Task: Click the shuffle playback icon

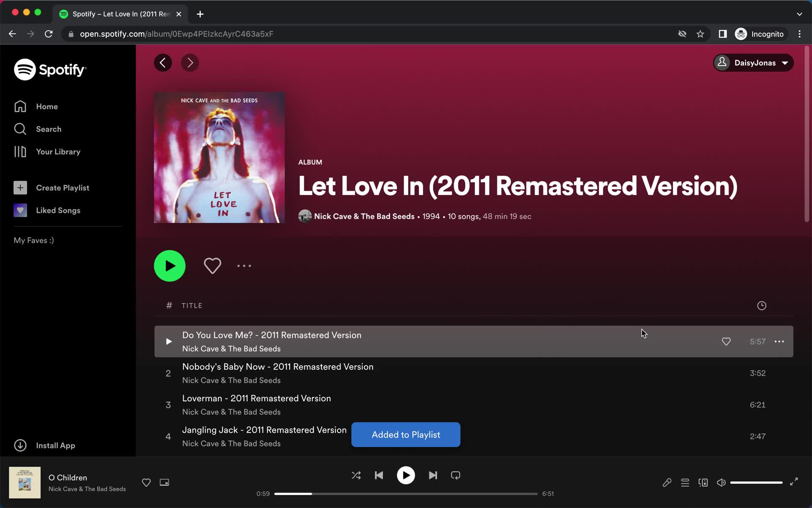Action: (x=356, y=475)
